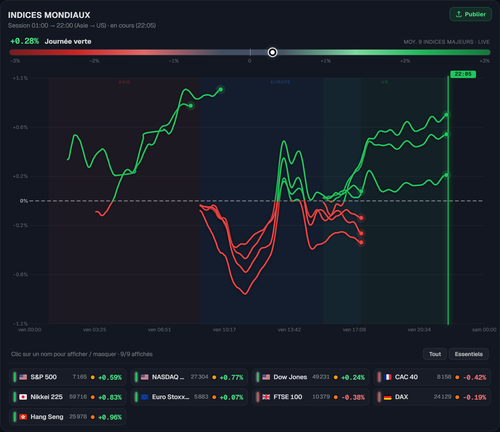Click the orange status dot on DAX
This screenshot has width=500, height=432.
point(457,397)
